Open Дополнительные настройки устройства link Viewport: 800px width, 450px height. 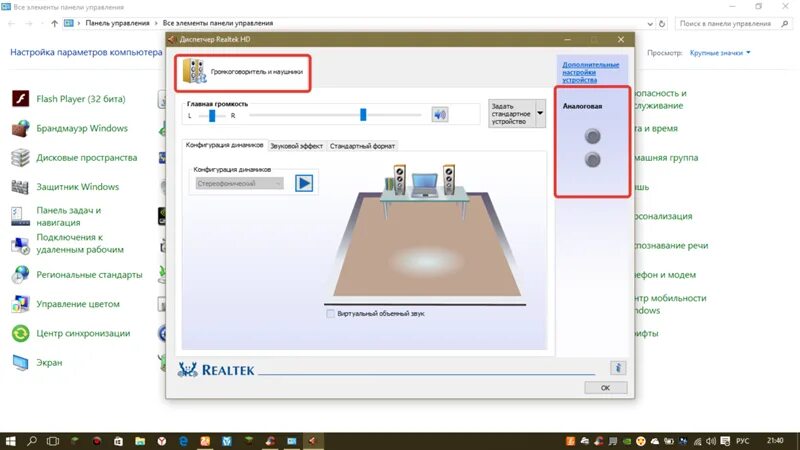(x=590, y=72)
